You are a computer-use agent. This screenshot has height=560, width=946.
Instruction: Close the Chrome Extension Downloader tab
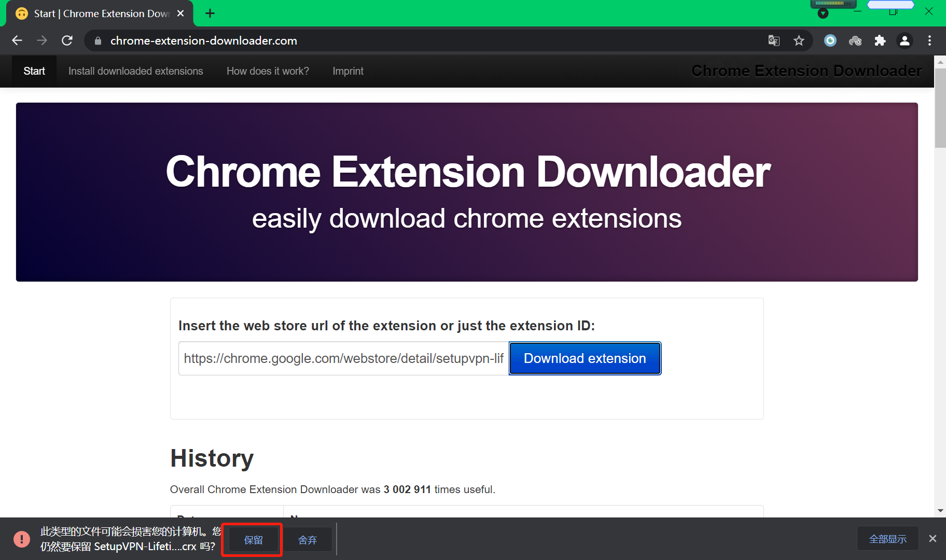[180, 13]
